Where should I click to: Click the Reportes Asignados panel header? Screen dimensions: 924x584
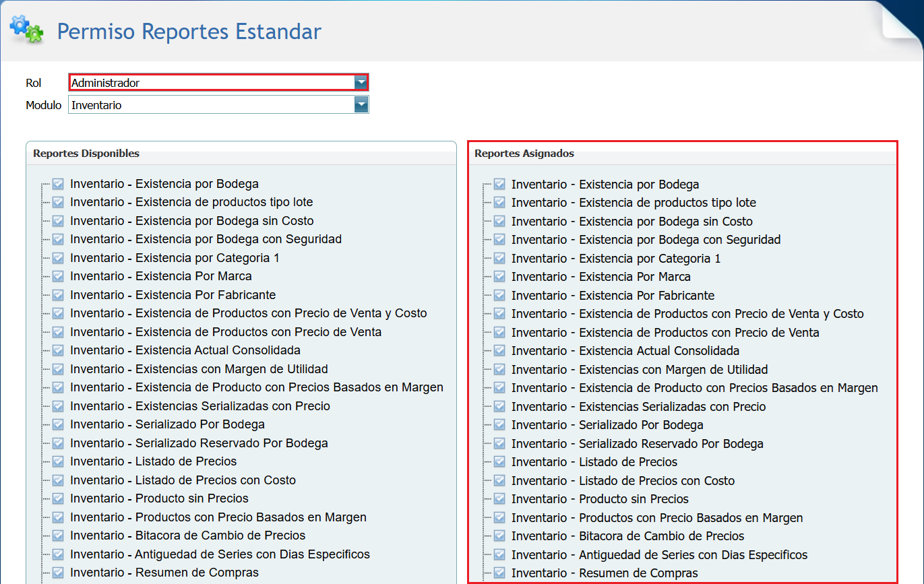coord(524,154)
